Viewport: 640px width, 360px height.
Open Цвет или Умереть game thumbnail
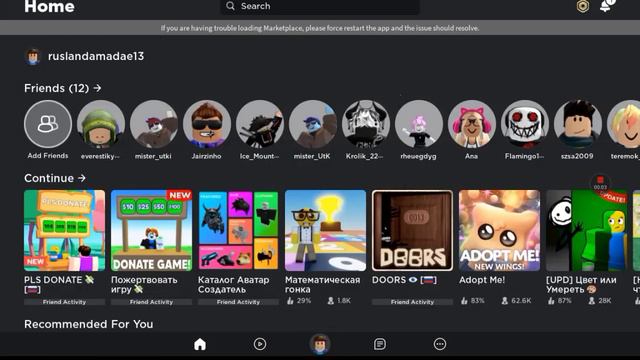pyautogui.click(x=586, y=230)
